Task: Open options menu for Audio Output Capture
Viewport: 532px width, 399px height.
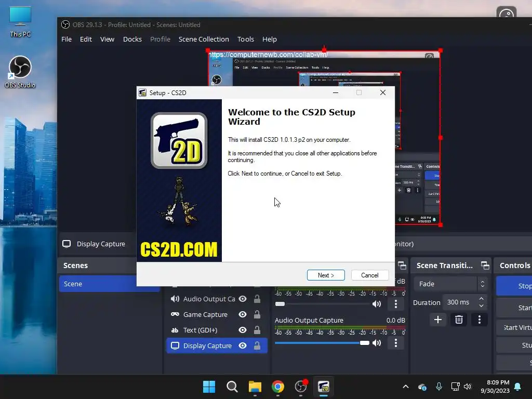Action: [x=395, y=343]
